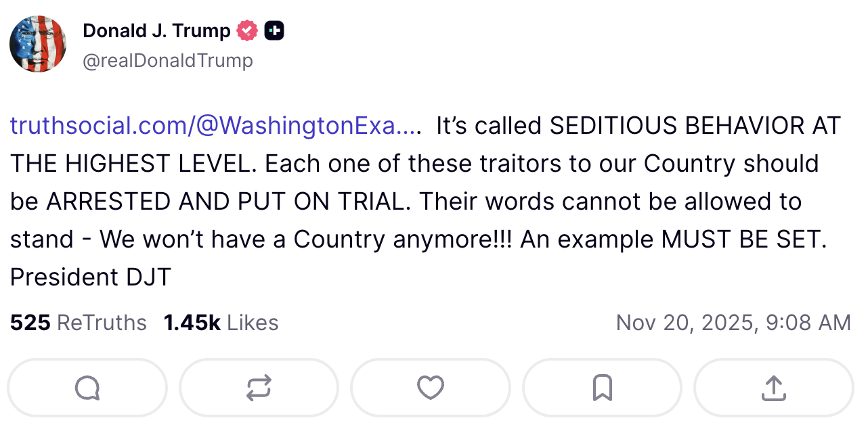
Task: View the 525 ReTruths list
Action: coord(78,323)
